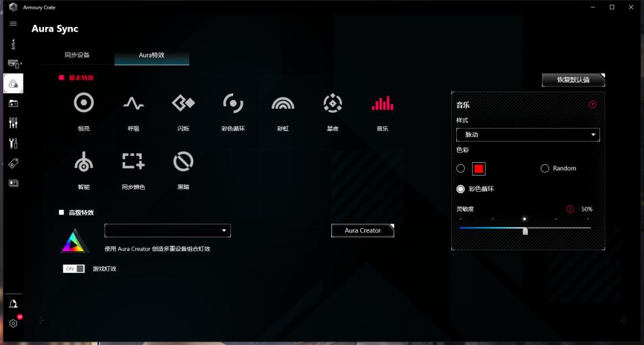The width and height of the screenshot is (644, 345).
Task: Select the single color radio button
Action: click(x=460, y=169)
